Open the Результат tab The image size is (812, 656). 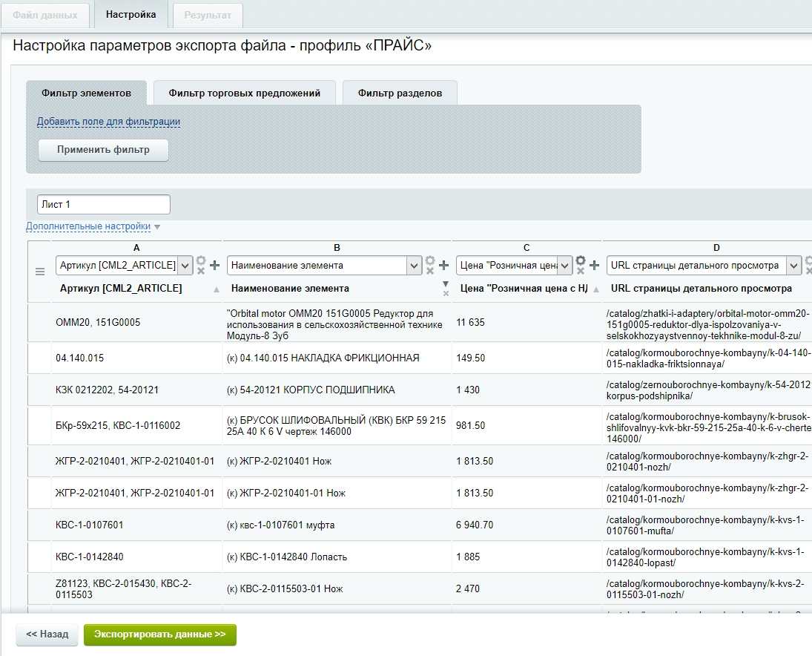click(208, 15)
